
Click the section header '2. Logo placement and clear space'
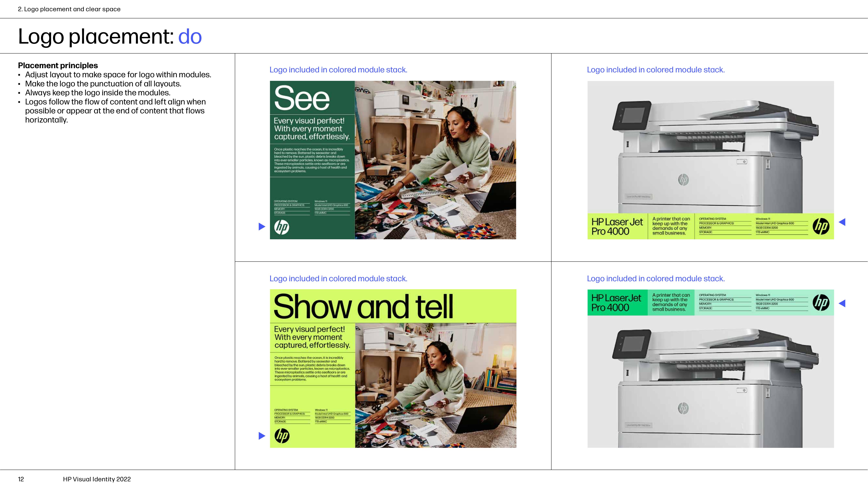click(69, 9)
